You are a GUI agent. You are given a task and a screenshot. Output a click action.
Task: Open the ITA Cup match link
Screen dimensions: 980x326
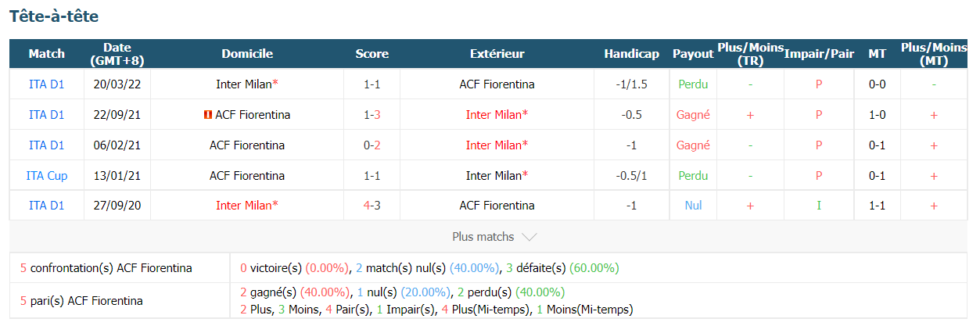47,176
